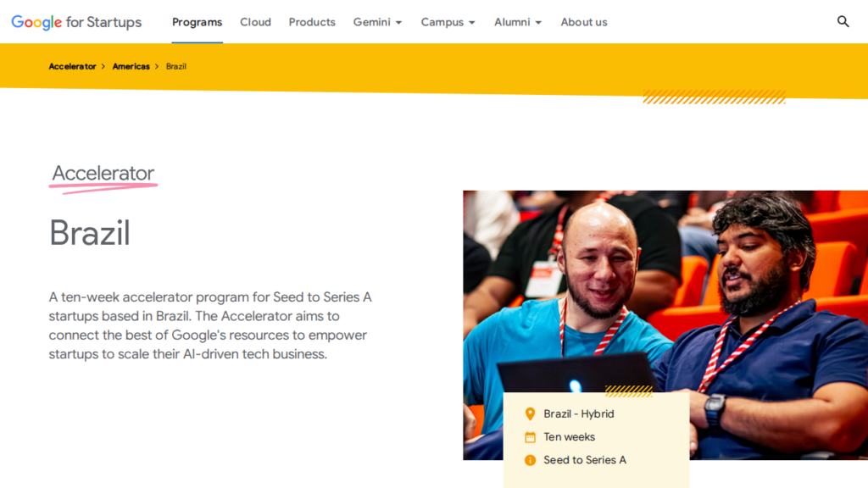Follow the Americas breadcrumb link

[131, 66]
